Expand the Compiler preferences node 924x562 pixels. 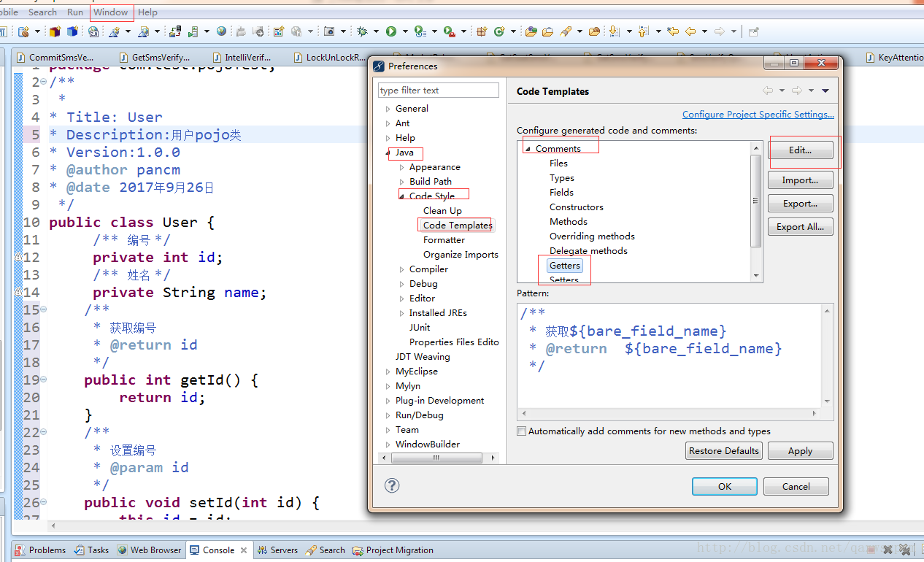[x=402, y=269]
